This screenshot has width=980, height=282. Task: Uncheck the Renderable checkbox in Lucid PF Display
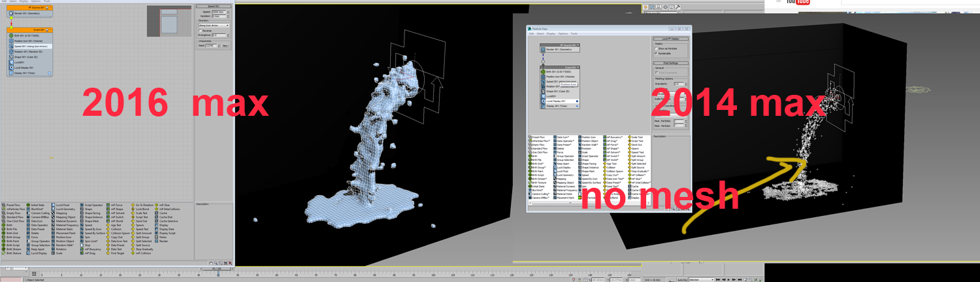tap(656, 54)
